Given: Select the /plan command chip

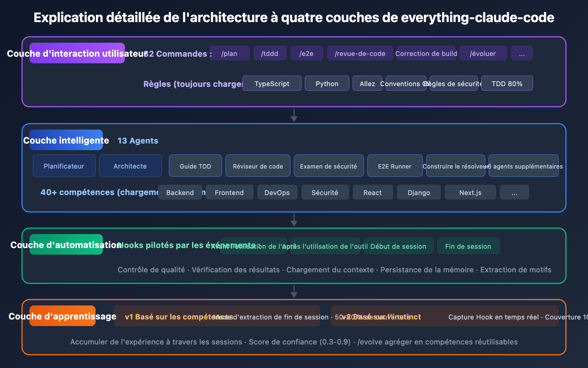Looking at the screenshot, I should [229, 53].
